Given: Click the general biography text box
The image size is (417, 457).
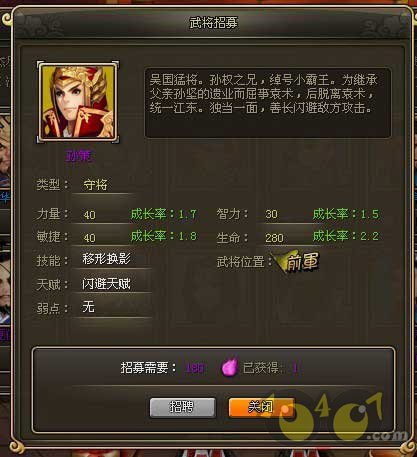Looking at the screenshot, I should [x=268, y=103].
